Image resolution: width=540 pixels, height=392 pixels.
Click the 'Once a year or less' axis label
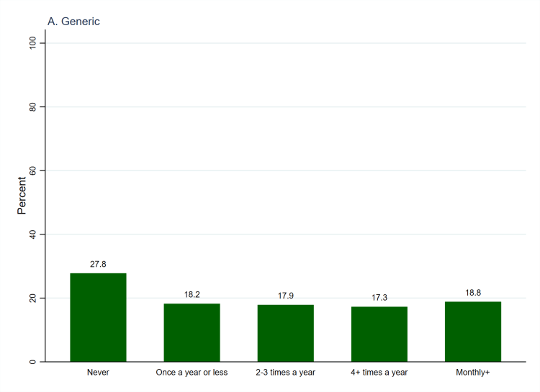(192, 373)
